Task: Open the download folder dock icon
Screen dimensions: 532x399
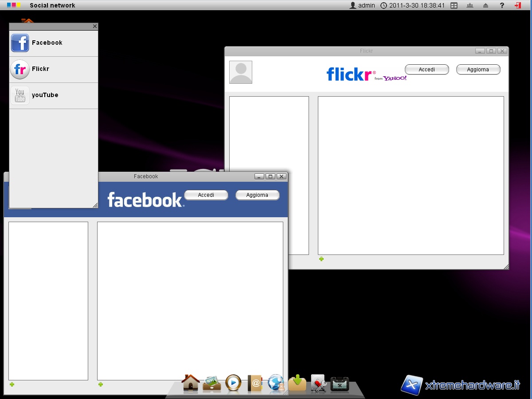Action: pos(297,383)
